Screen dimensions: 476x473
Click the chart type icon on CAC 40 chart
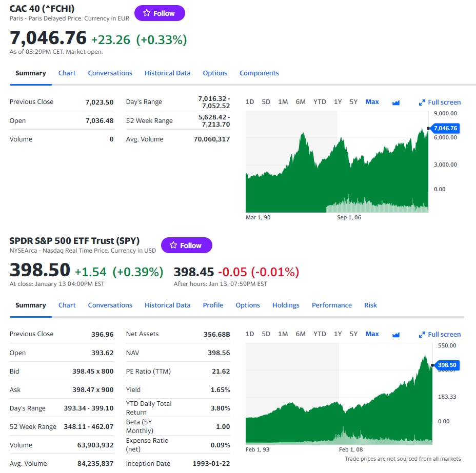[395, 102]
